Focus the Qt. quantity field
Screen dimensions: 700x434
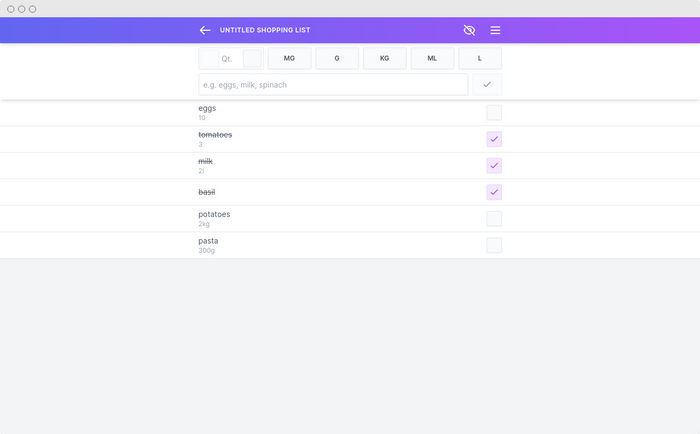coord(230,59)
